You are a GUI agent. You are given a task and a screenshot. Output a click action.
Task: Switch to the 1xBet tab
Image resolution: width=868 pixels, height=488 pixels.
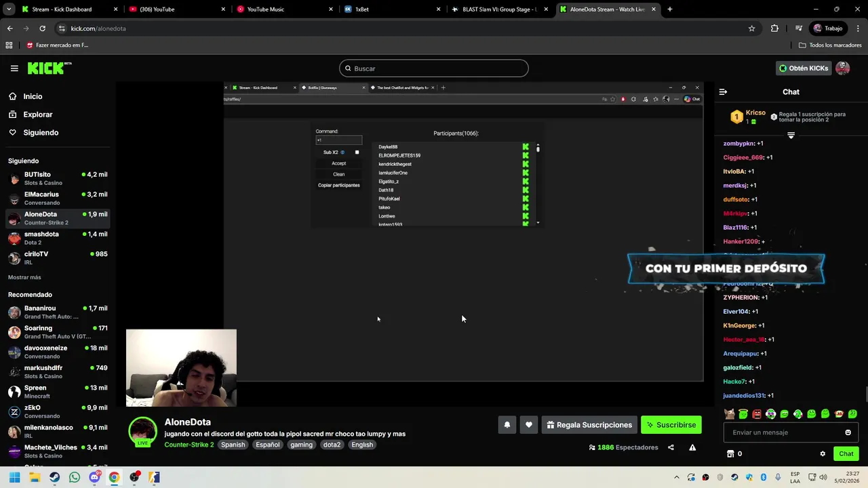[391, 9]
